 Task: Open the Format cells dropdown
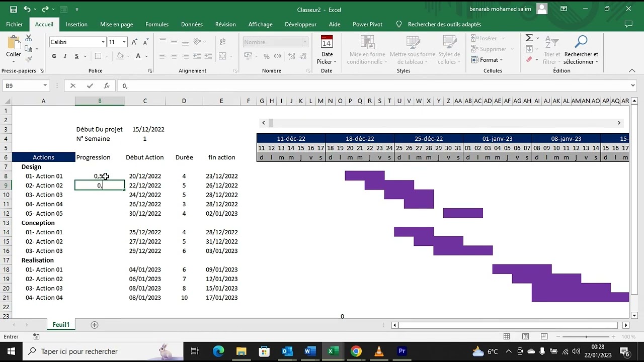point(488,60)
